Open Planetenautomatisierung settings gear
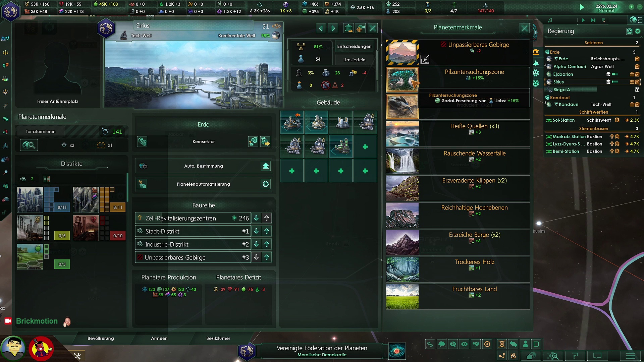This screenshot has height=362, width=644. click(x=266, y=184)
